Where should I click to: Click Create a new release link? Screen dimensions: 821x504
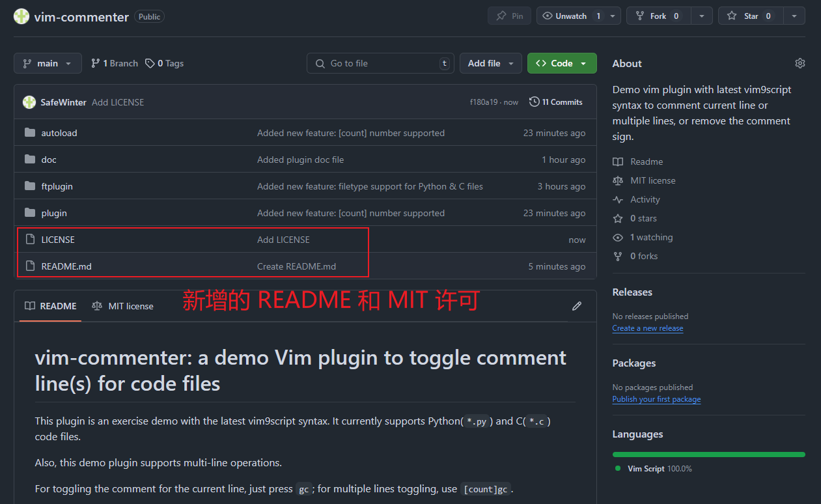[648, 328]
